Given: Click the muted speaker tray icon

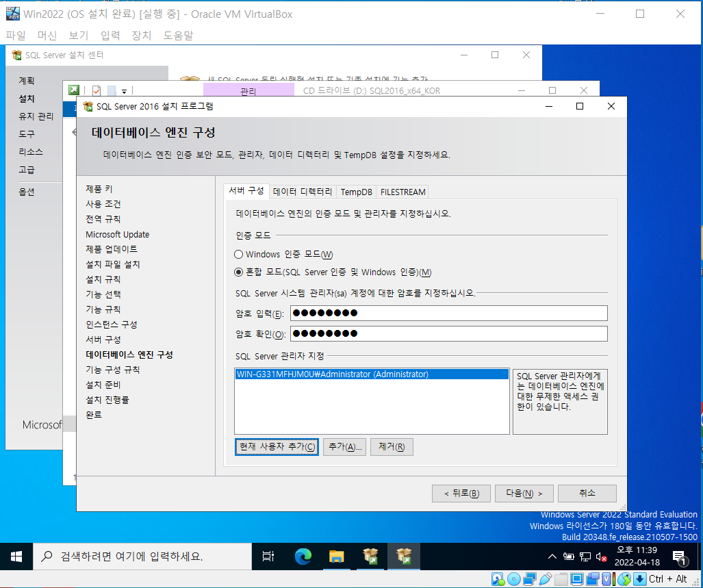Looking at the screenshot, I should click(x=601, y=557).
